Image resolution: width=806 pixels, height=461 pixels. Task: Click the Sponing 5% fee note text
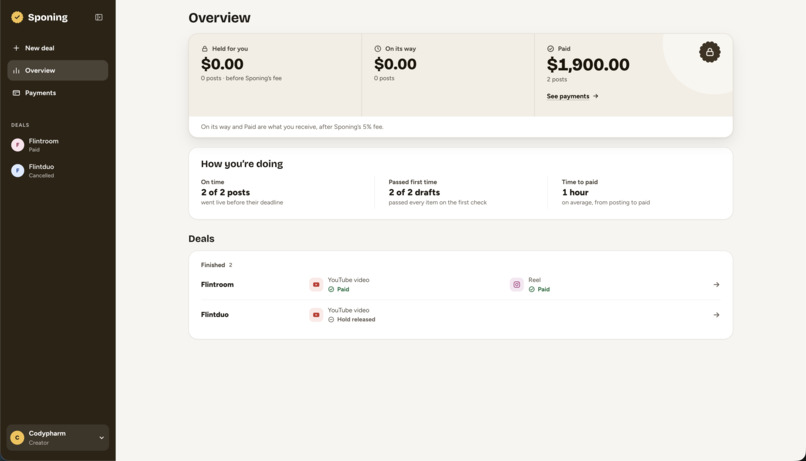tap(292, 127)
